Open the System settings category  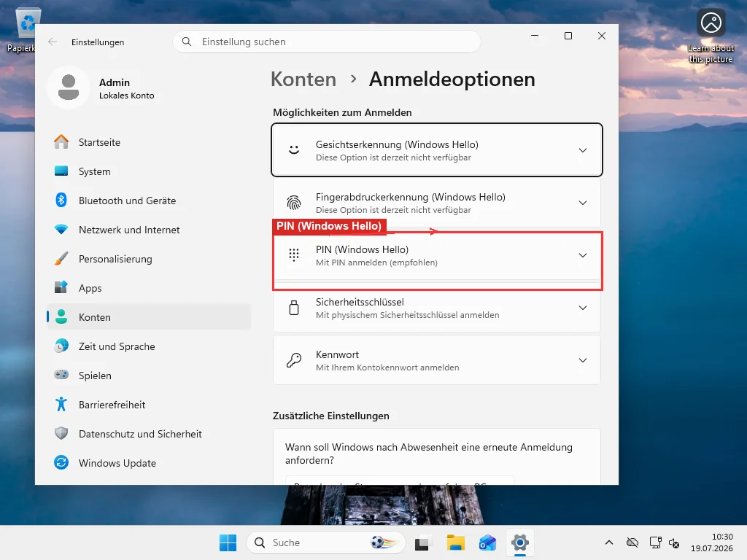tap(149, 171)
